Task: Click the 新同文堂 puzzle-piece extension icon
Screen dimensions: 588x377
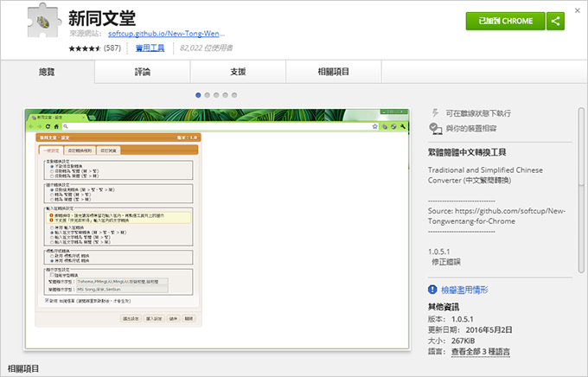Action: point(44,20)
